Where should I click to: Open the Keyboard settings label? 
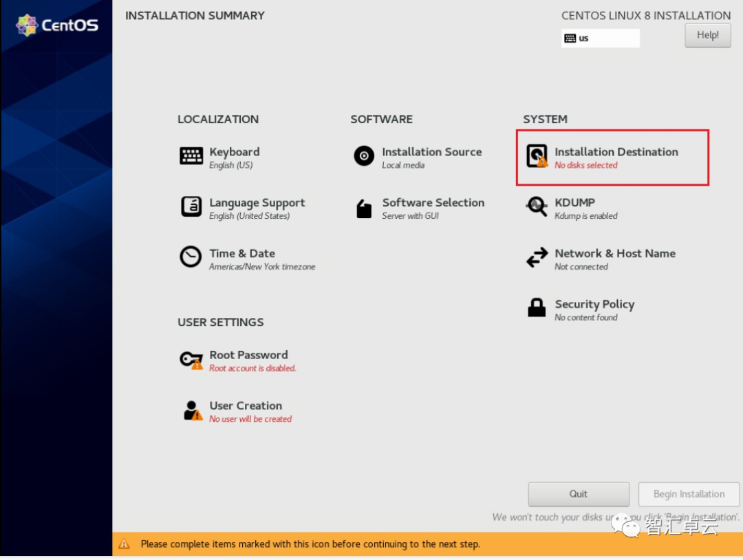[x=235, y=152]
